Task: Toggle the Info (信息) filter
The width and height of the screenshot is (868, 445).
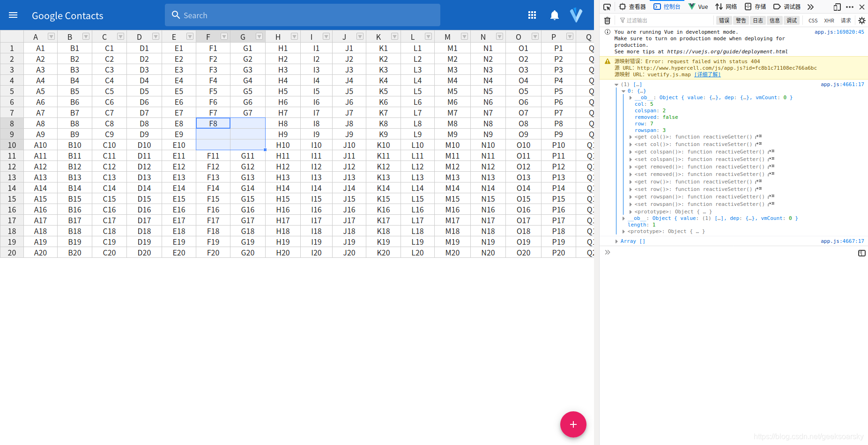Action: coord(775,21)
